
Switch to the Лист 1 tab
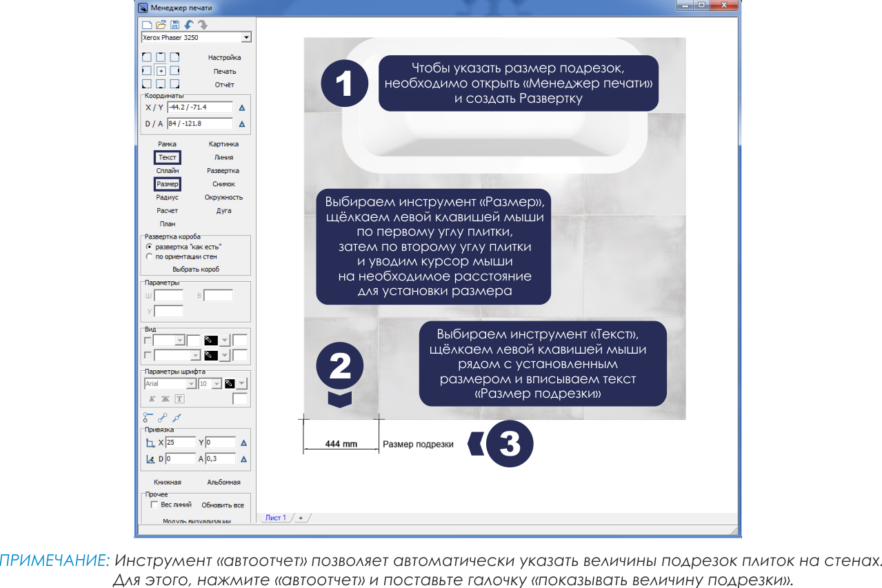pyautogui.click(x=275, y=518)
